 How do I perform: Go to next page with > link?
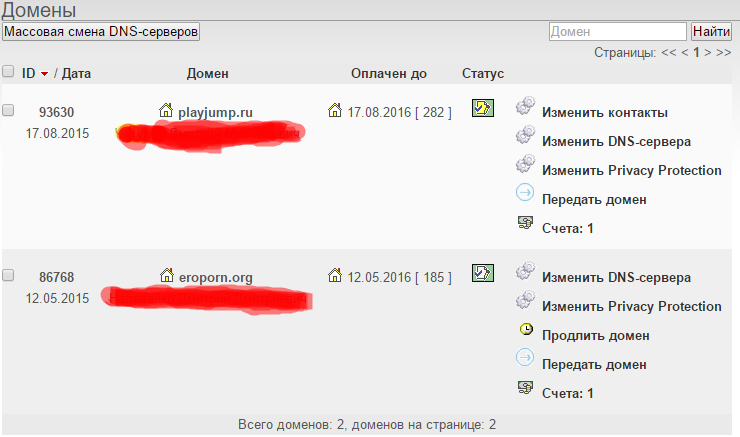[707, 52]
